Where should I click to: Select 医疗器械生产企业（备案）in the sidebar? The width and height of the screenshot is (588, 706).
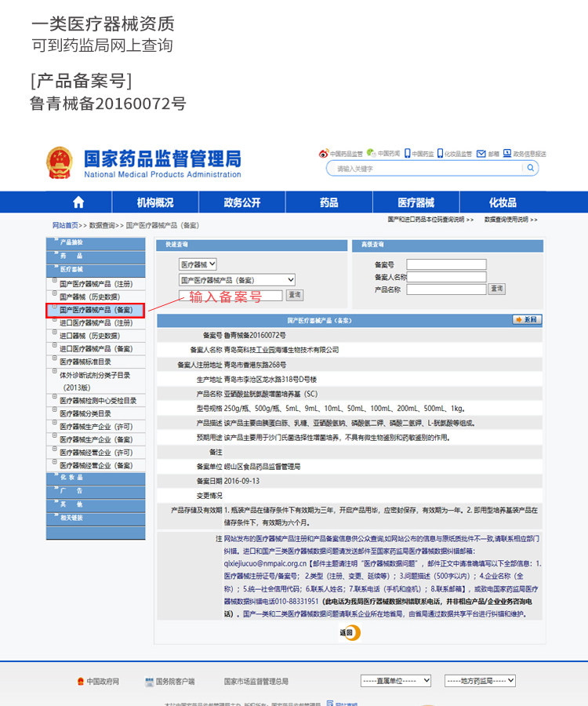pyautogui.click(x=96, y=440)
